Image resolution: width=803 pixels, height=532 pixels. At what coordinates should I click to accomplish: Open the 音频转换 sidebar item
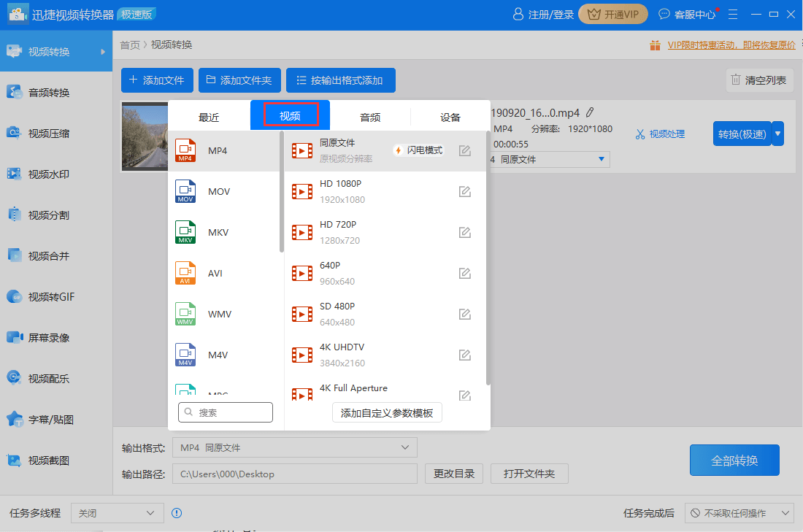55,93
